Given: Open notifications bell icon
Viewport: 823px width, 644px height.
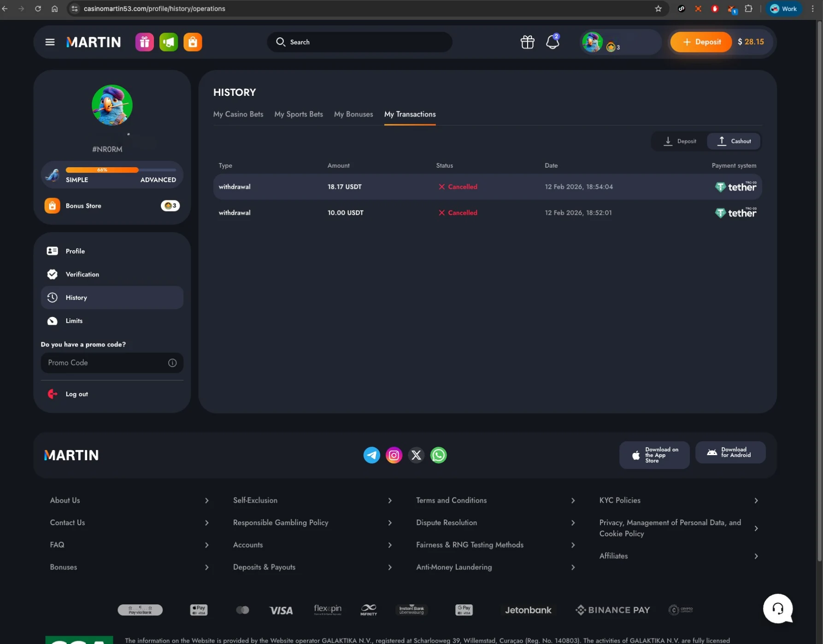Looking at the screenshot, I should pos(553,42).
